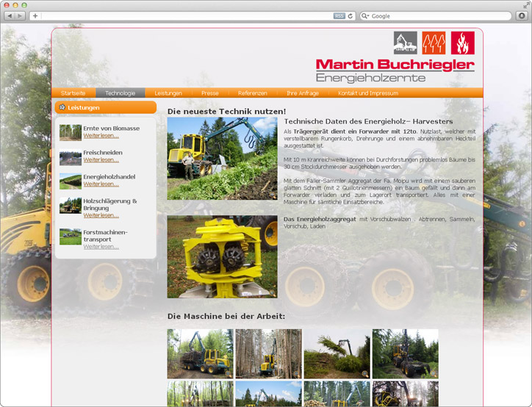Open the Ernte von Biomasse thumbnail

click(x=71, y=133)
